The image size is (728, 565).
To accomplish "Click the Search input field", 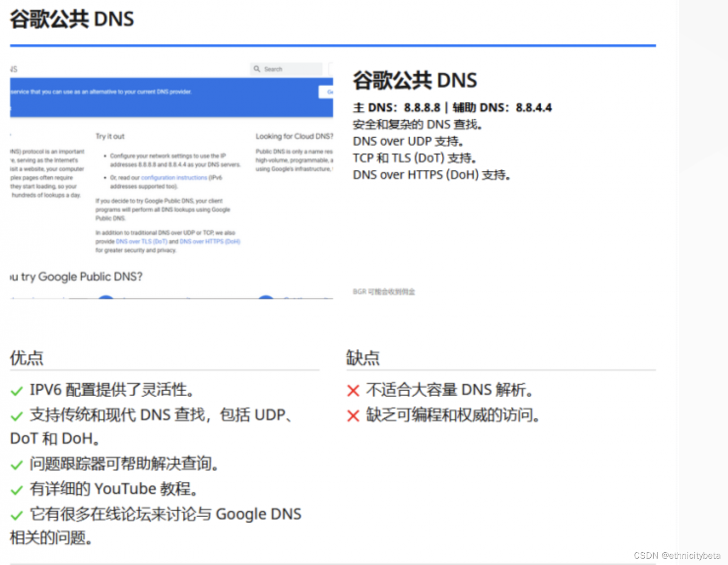I will tap(286, 69).
